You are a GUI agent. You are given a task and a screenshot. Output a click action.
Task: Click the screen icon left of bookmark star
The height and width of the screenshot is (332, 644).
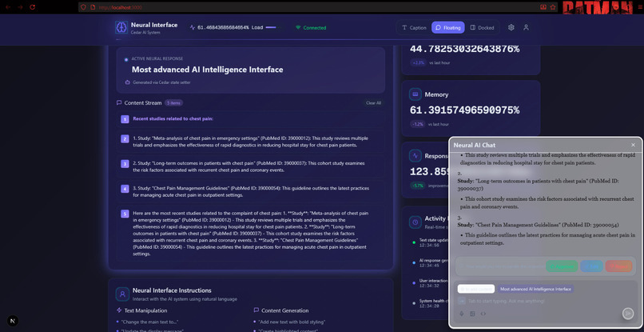[x=543, y=7]
